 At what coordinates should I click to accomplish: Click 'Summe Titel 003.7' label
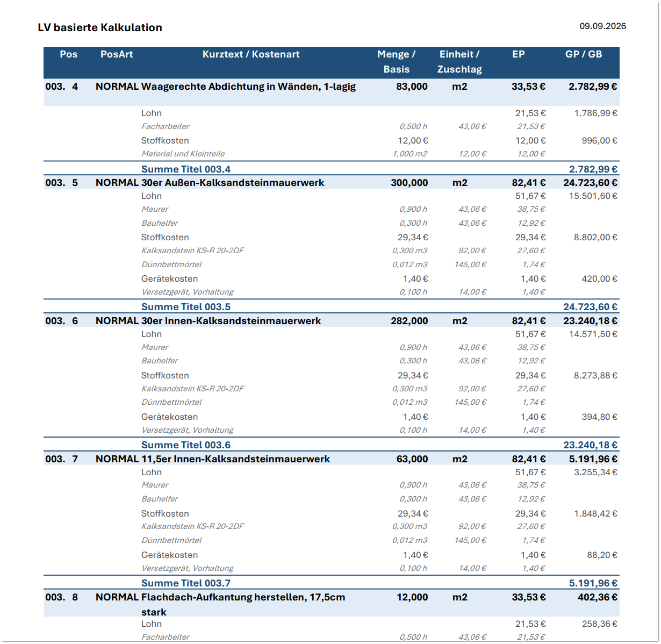point(186,583)
